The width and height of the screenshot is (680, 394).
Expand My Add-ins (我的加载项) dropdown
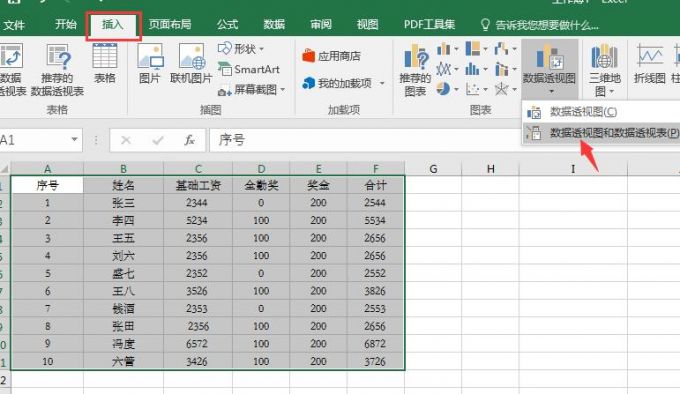pos(382,83)
